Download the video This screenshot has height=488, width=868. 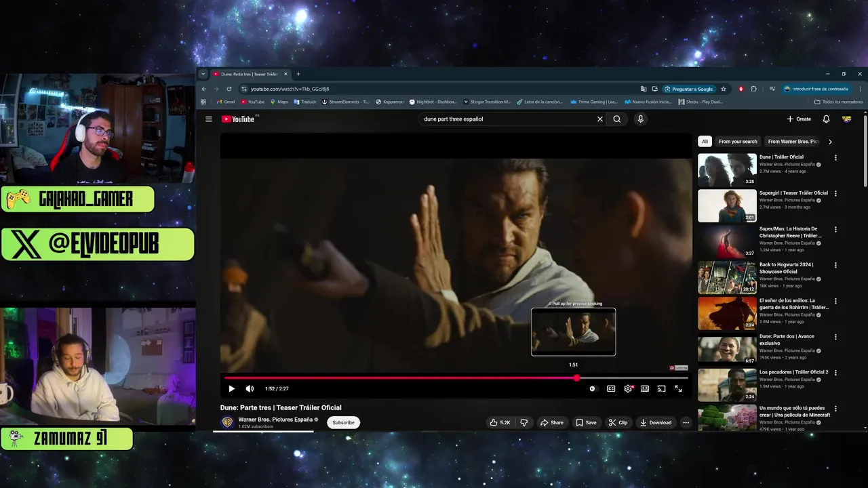pyautogui.click(x=656, y=423)
